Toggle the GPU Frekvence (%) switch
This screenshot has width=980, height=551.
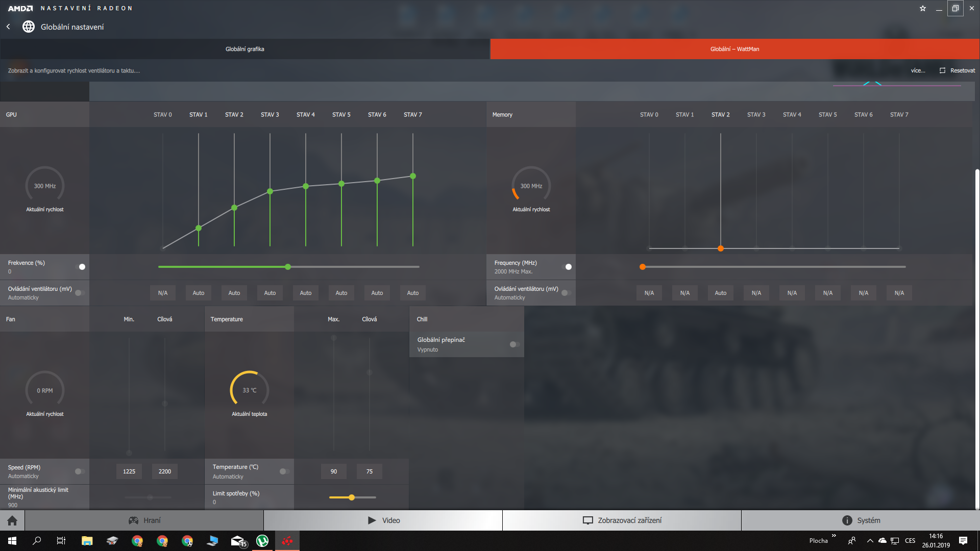[x=80, y=267]
